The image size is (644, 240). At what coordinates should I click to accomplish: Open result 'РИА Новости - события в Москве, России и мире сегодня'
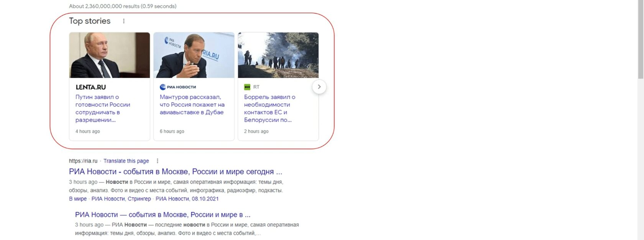click(176, 171)
